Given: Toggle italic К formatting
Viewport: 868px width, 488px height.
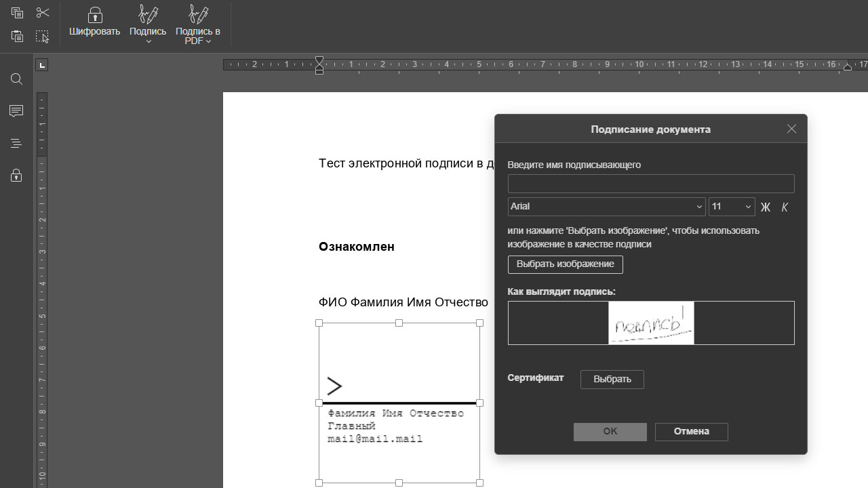Looking at the screenshot, I should point(785,207).
